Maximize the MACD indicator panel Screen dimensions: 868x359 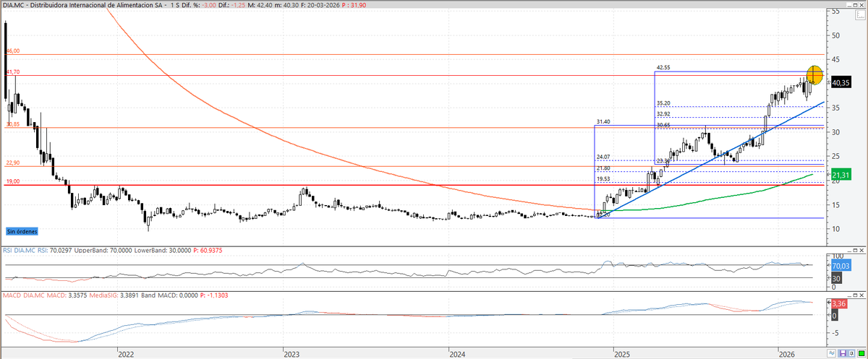coord(855,295)
